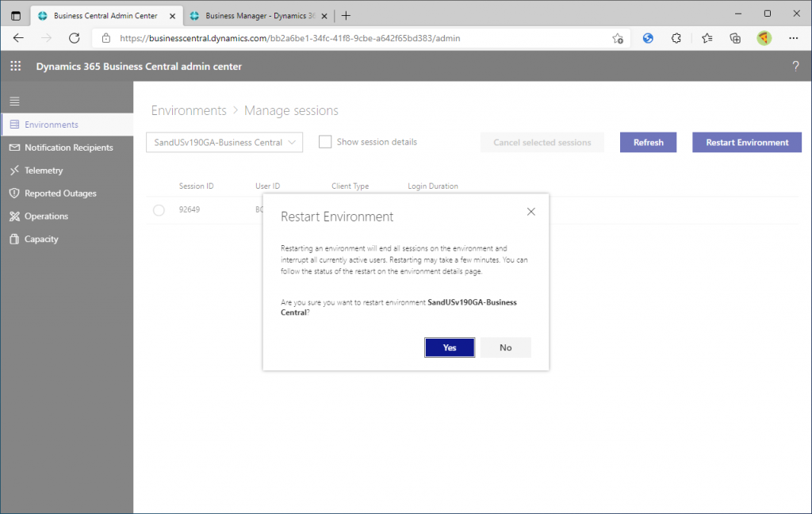The height and width of the screenshot is (514, 812).
Task: Open Reported Outages in sidebar
Action: [x=67, y=193]
